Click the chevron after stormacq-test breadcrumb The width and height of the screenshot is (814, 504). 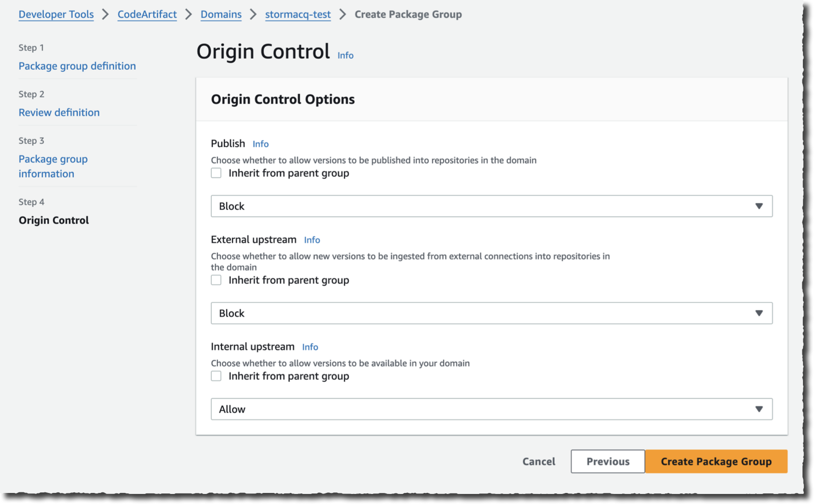tap(342, 15)
